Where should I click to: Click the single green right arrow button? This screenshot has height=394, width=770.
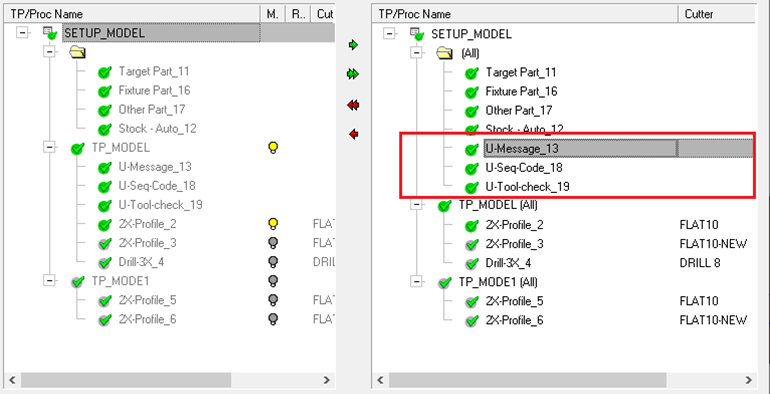point(353,45)
